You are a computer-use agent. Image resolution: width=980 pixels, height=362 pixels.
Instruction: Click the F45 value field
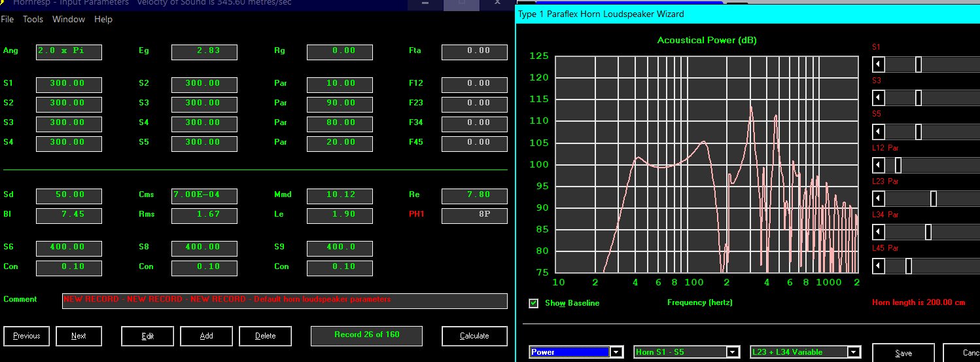point(474,143)
